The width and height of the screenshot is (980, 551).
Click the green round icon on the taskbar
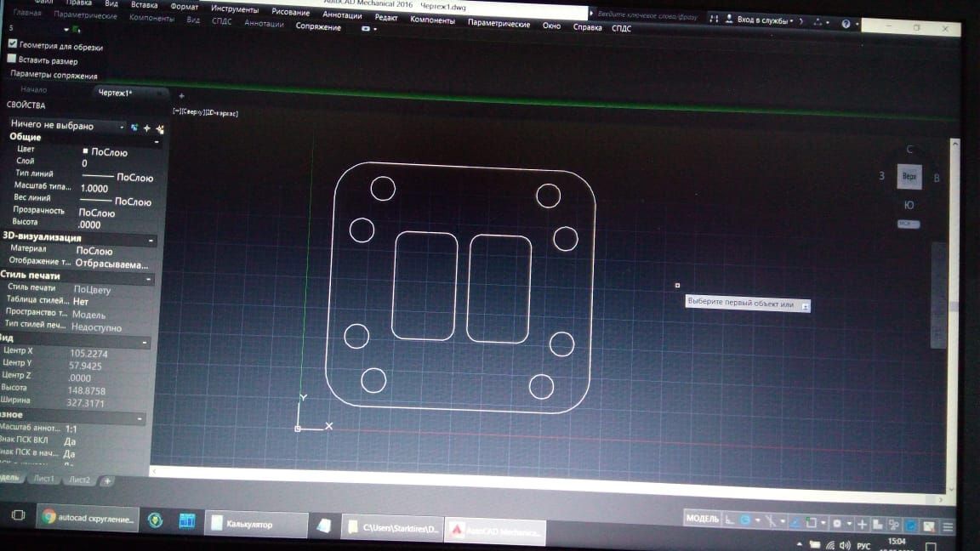[x=155, y=520]
